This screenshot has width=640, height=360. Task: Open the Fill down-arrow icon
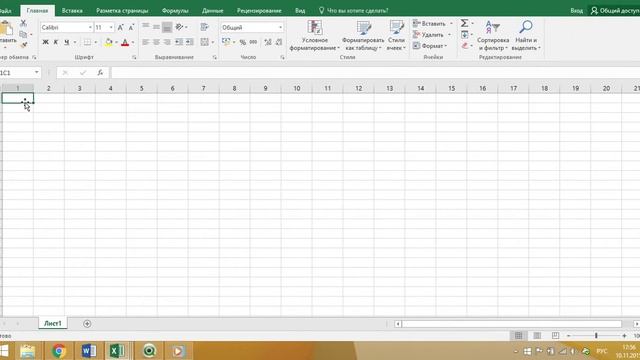coord(464,35)
